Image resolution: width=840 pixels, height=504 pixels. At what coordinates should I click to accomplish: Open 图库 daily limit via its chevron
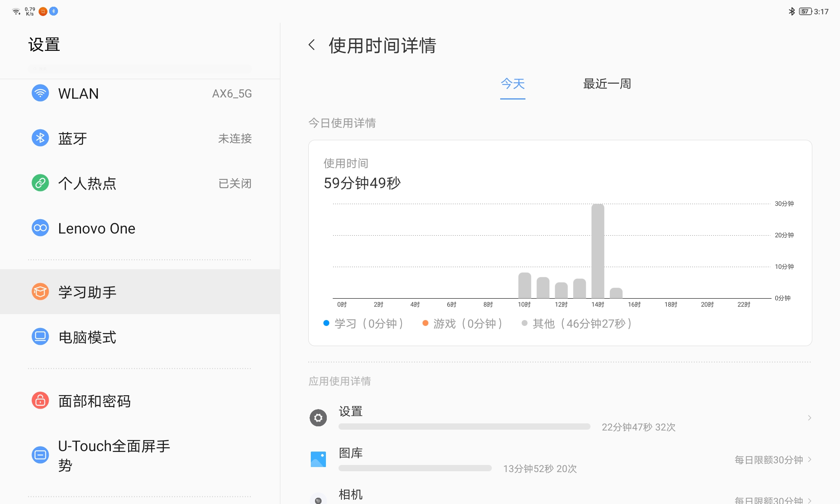point(810,459)
